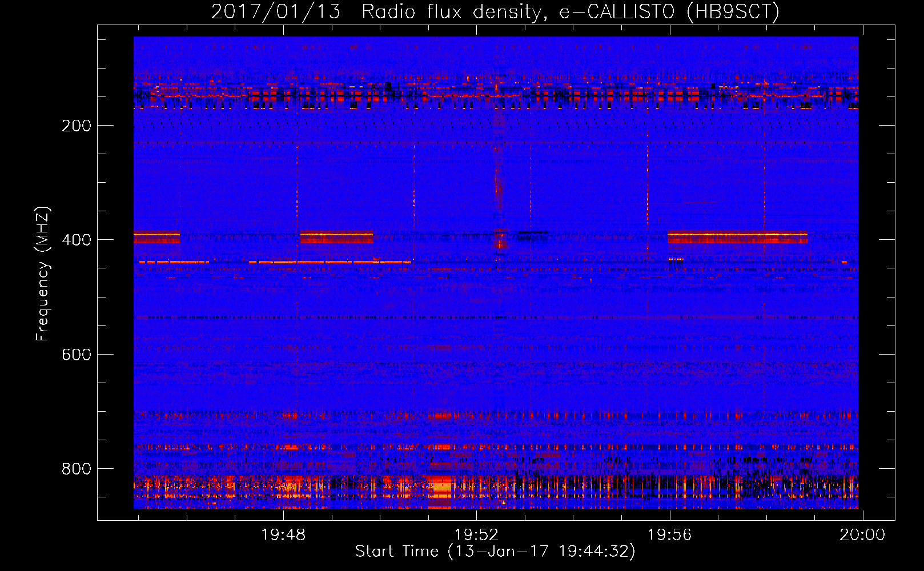Image resolution: width=924 pixels, height=571 pixels.
Task: Click the plot title 'Radio flux density, e-CALLISTO (HB9SCT)'
Action: [571, 11]
